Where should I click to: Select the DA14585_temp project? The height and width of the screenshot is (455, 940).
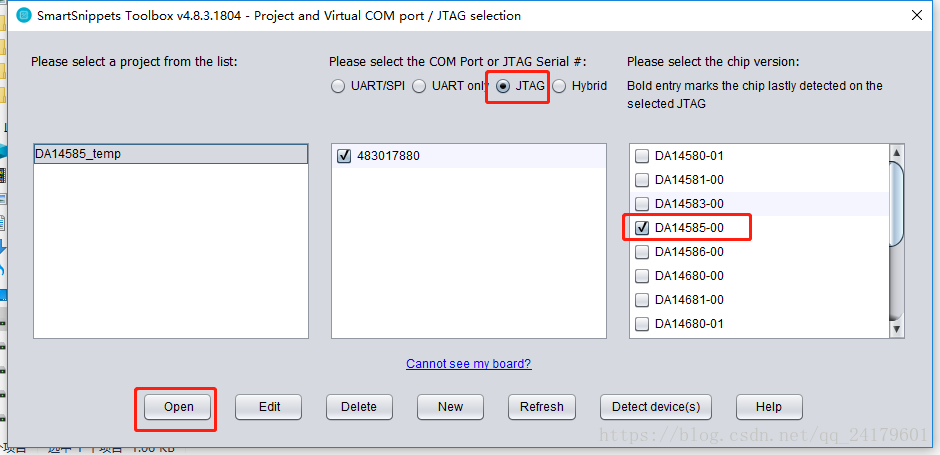pos(171,154)
